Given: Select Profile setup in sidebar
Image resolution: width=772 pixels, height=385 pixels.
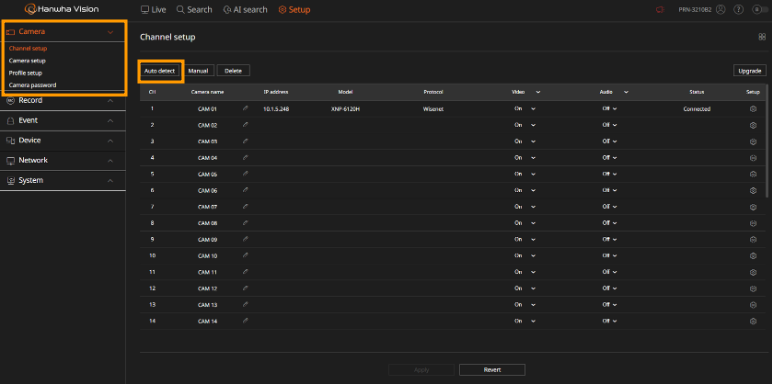Looking at the screenshot, I should [x=26, y=73].
